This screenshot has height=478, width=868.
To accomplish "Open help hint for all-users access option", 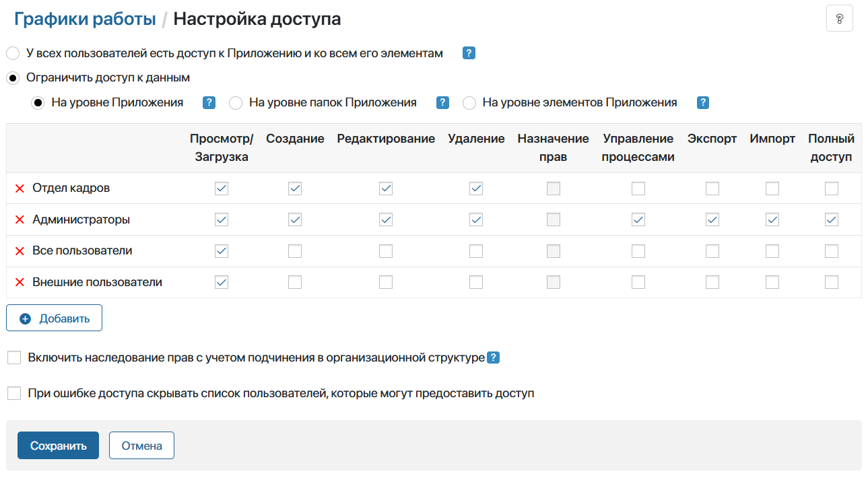I will click(469, 53).
